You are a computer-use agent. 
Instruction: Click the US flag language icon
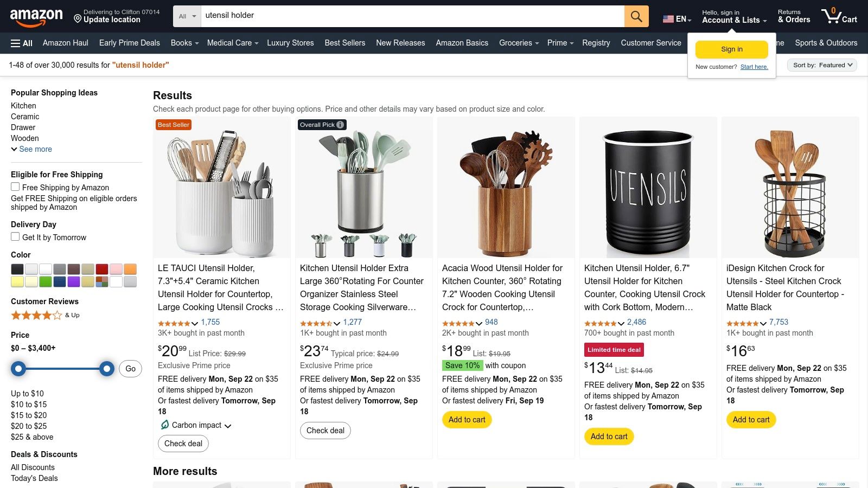[x=667, y=18]
